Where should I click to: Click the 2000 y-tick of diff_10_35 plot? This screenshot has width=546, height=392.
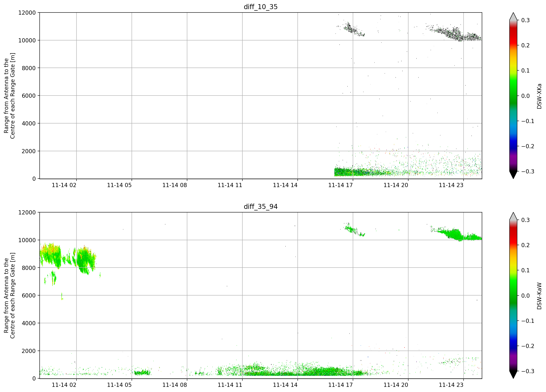point(29,151)
